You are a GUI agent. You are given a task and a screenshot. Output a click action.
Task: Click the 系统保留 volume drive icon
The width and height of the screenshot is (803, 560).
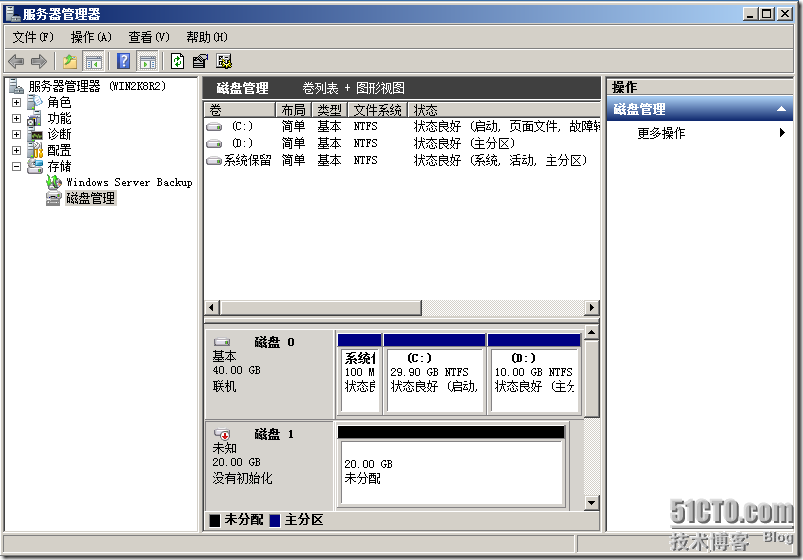coord(214,161)
